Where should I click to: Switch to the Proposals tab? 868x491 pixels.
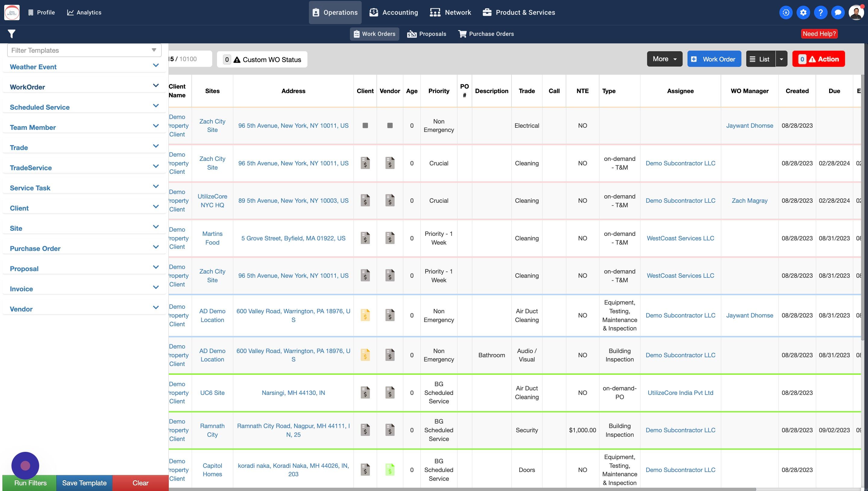coord(426,34)
